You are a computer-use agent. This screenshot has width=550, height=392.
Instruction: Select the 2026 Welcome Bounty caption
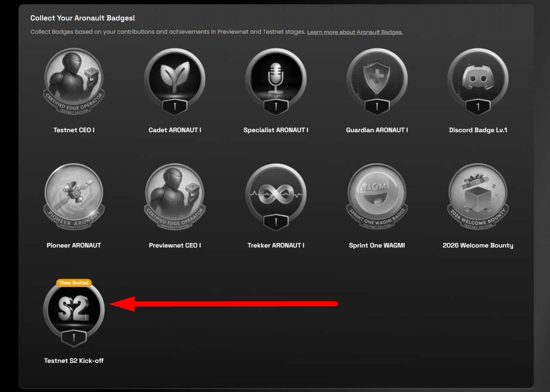[x=478, y=246]
